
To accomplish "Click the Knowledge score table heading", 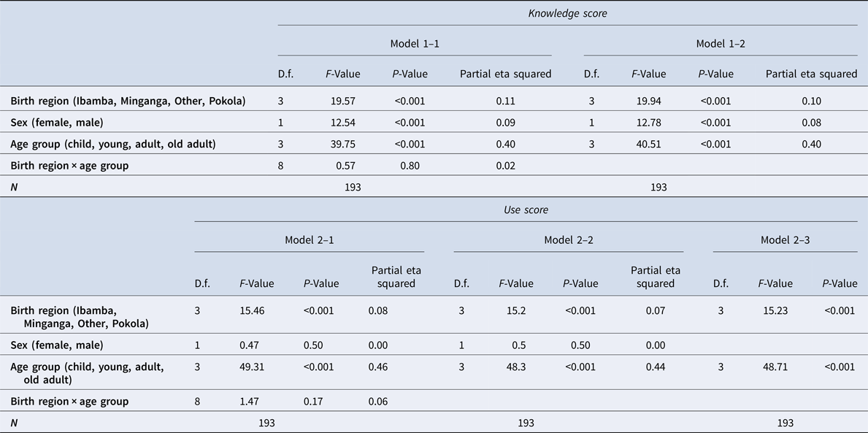I will pyautogui.click(x=567, y=14).
